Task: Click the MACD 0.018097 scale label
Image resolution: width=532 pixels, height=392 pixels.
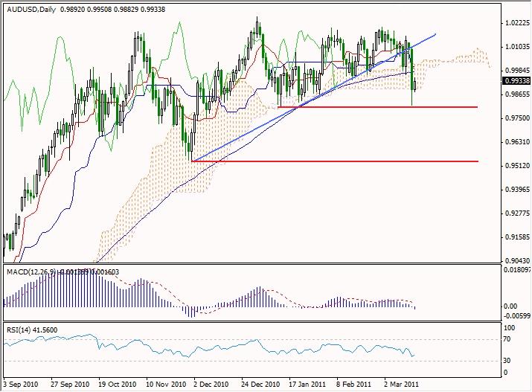Action: tap(516, 270)
